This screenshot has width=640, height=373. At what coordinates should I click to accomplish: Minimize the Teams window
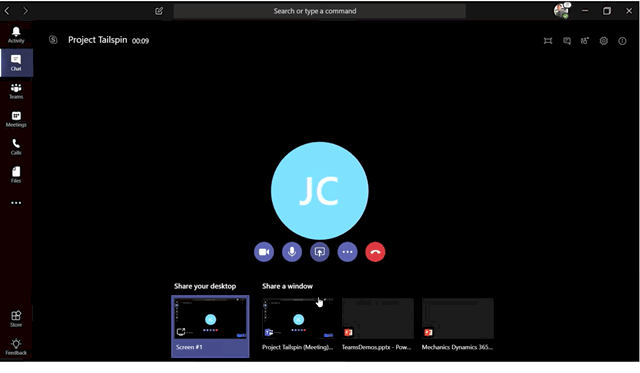[585, 11]
